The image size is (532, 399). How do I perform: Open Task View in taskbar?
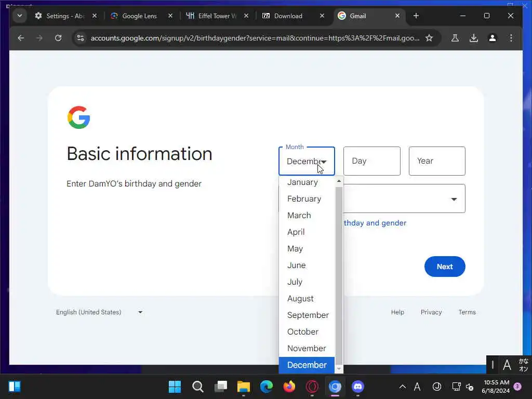pyautogui.click(x=220, y=387)
